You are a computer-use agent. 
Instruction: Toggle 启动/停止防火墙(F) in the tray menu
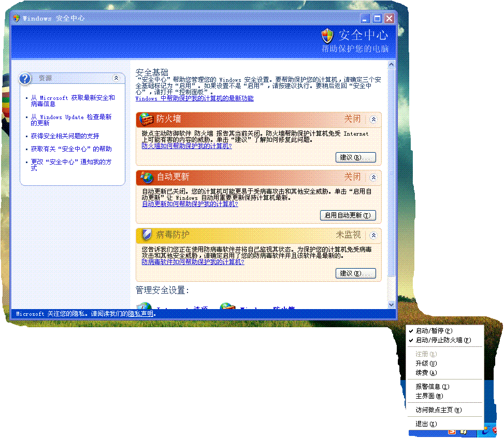pyautogui.click(x=445, y=340)
